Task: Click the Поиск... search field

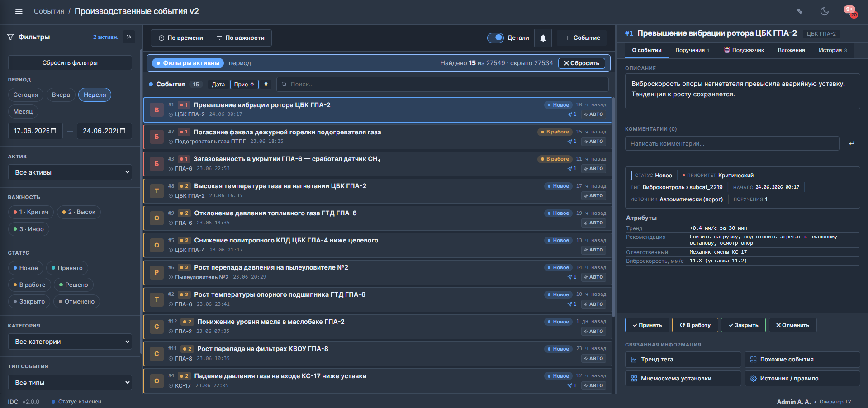Action: pyautogui.click(x=442, y=85)
